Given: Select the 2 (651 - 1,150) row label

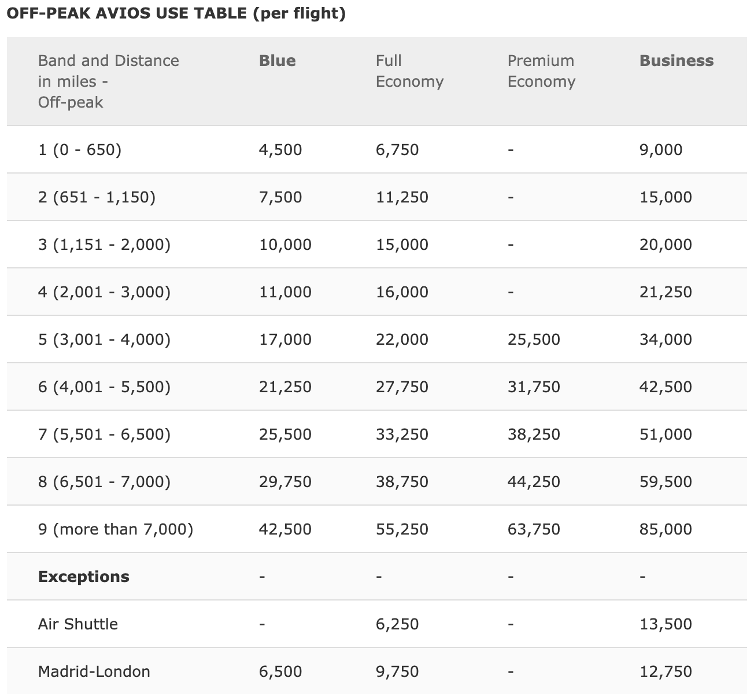Looking at the screenshot, I should 97,197.
